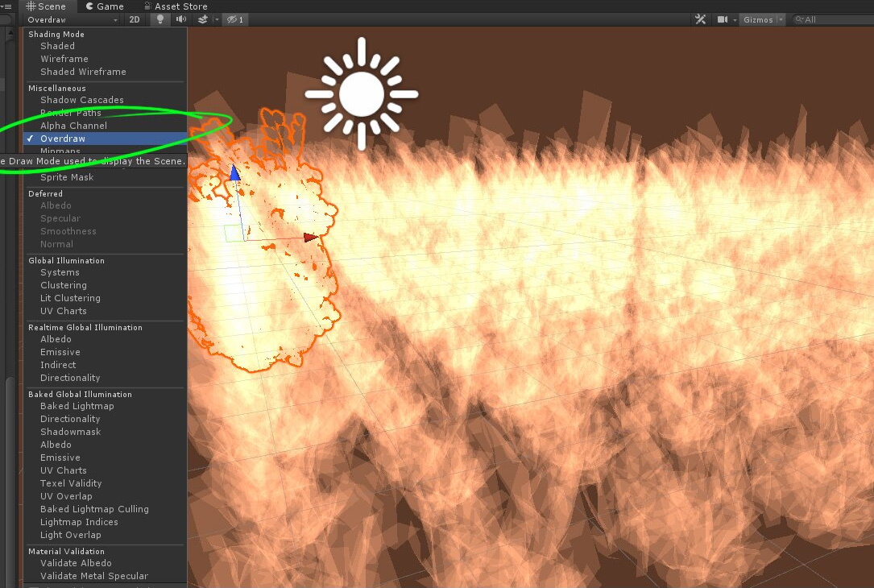Toggle 2D view mode in the toolbar
This screenshot has height=588, width=874.
click(x=135, y=19)
